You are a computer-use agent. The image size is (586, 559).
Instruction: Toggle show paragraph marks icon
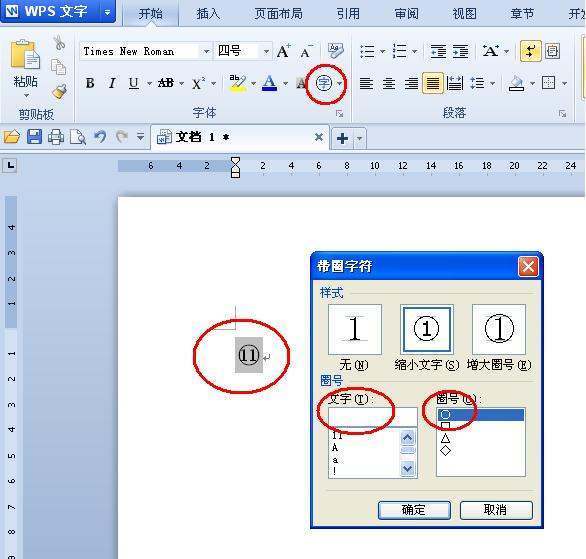[x=530, y=51]
